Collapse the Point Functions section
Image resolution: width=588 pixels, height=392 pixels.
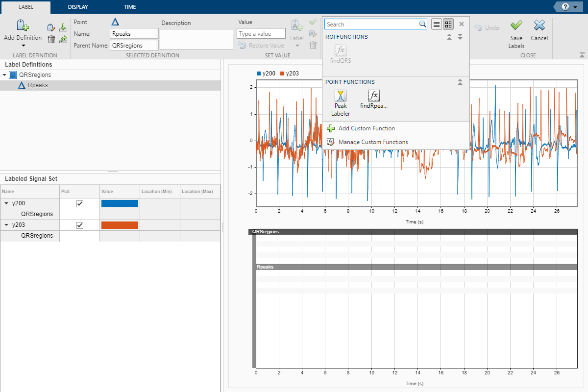pyautogui.click(x=460, y=82)
